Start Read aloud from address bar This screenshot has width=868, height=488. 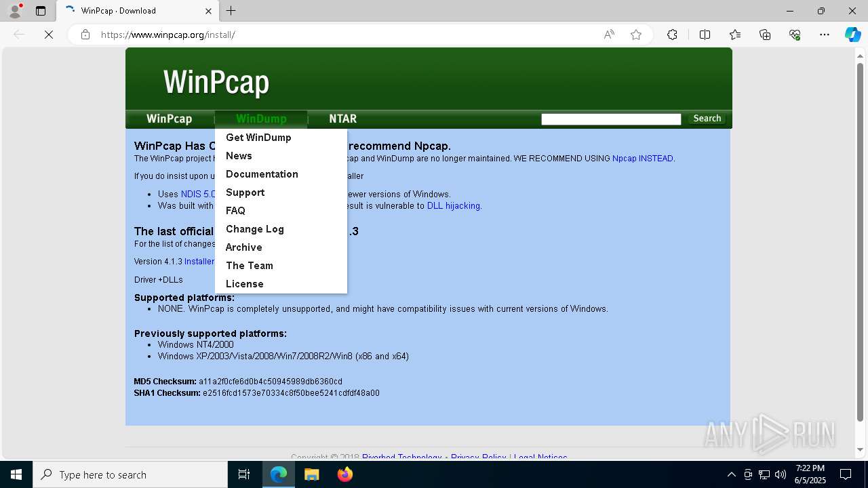coord(609,35)
